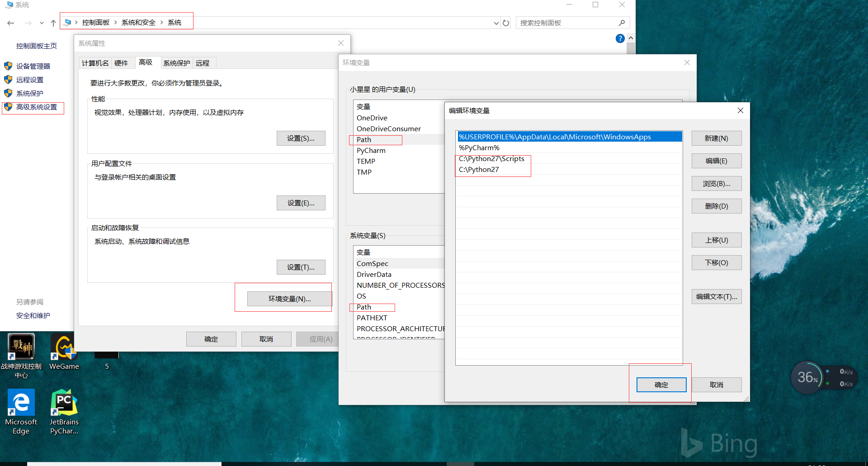Click the up-navigation arrow near the address bar

tap(53, 23)
